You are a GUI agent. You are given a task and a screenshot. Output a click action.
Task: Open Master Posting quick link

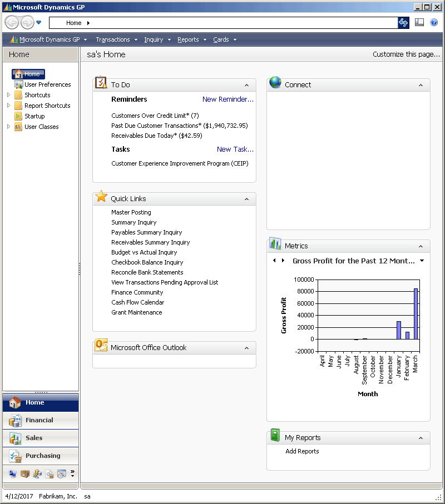pos(131,212)
